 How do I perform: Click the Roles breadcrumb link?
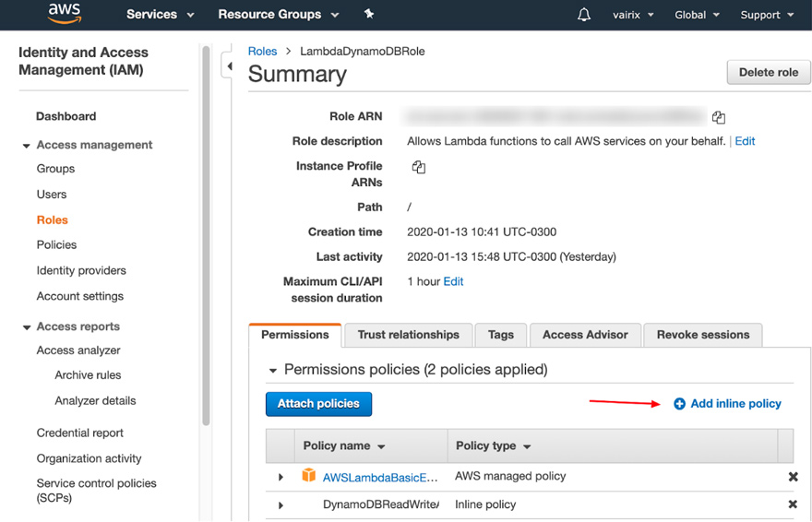click(262, 52)
